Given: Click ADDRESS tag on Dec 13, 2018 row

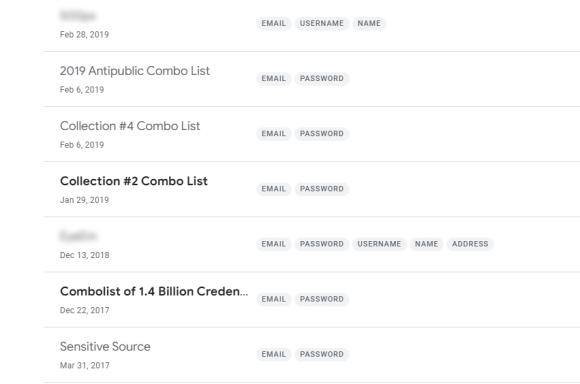Looking at the screenshot, I should [470, 244].
